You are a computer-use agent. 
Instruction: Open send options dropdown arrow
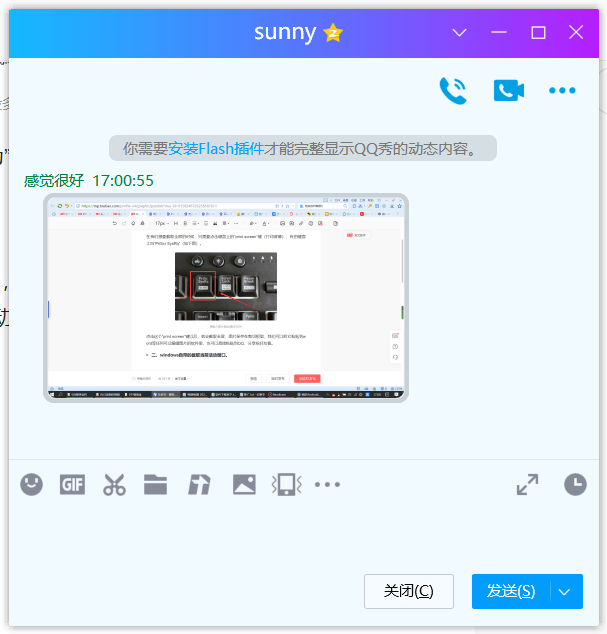click(x=565, y=592)
